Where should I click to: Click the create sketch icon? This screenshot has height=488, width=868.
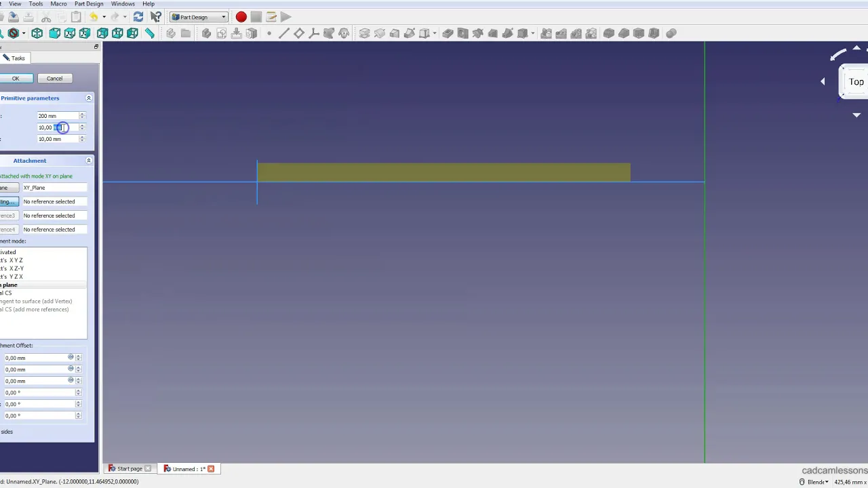tap(221, 33)
